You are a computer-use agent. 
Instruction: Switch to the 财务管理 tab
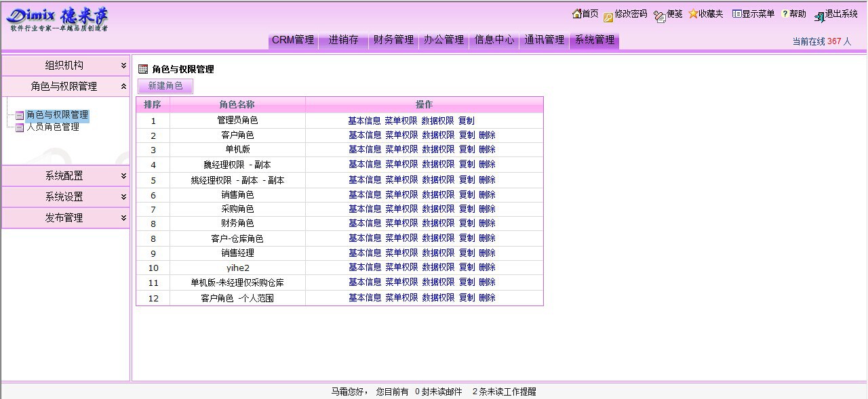393,39
